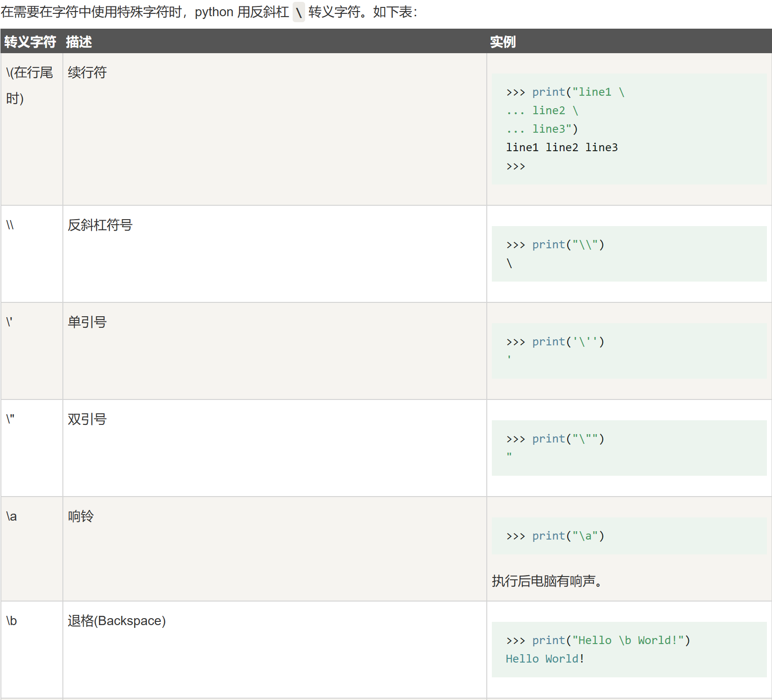Click the '\\' escape character cell
This screenshot has height=700, width=772.
[31, 254]
